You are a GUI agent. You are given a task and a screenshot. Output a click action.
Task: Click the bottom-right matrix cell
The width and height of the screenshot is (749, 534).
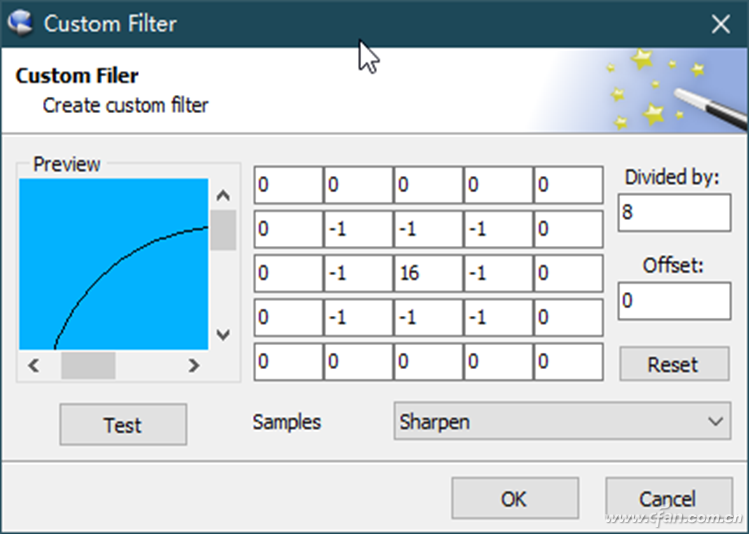(568, 361)
